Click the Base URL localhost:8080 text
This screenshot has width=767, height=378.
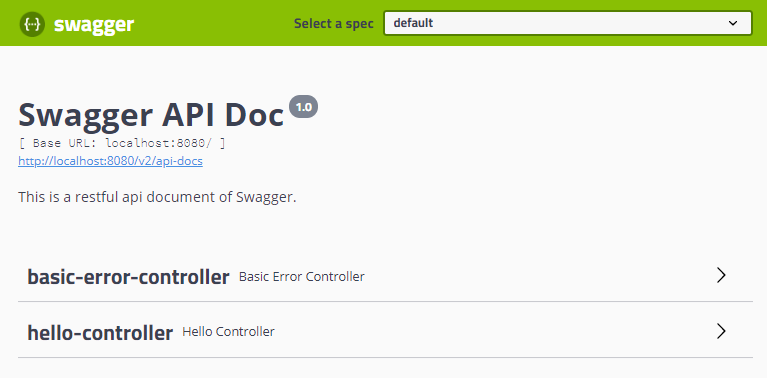(122, 143)
